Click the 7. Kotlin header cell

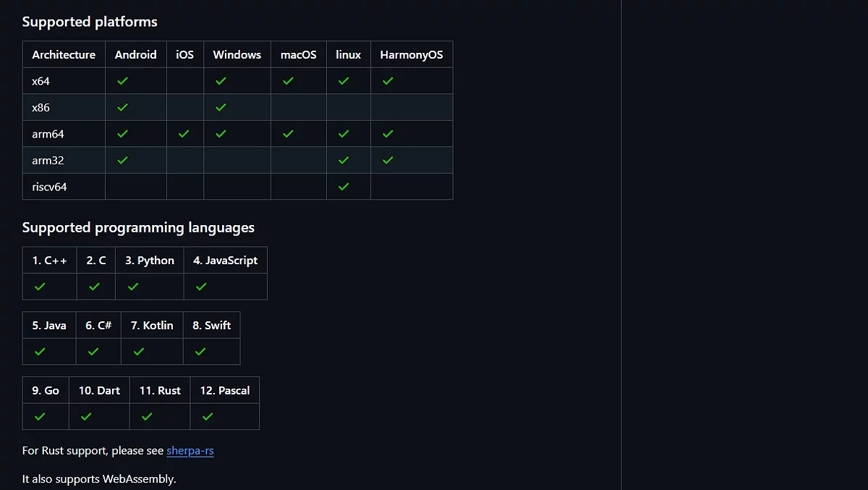point(152,326)
